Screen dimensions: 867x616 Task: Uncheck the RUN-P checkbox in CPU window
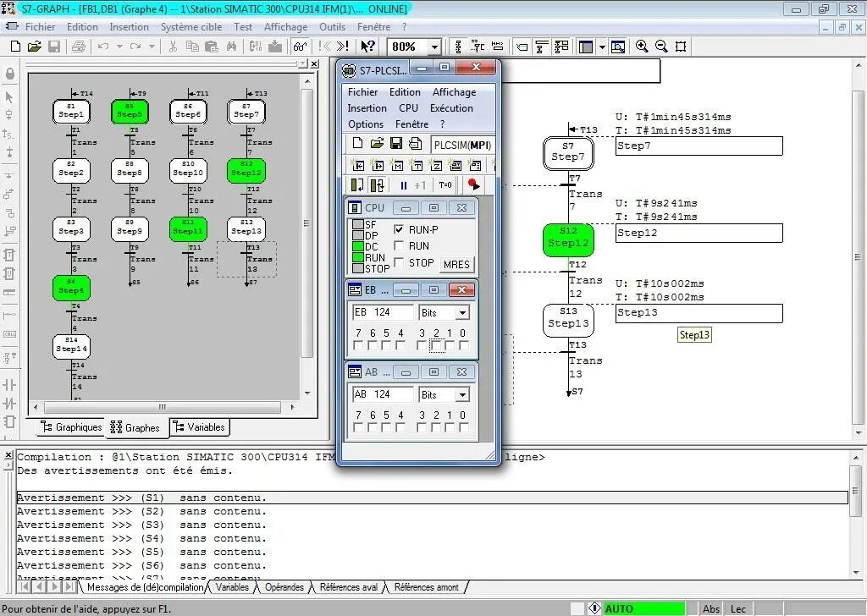tap(399, 229)
